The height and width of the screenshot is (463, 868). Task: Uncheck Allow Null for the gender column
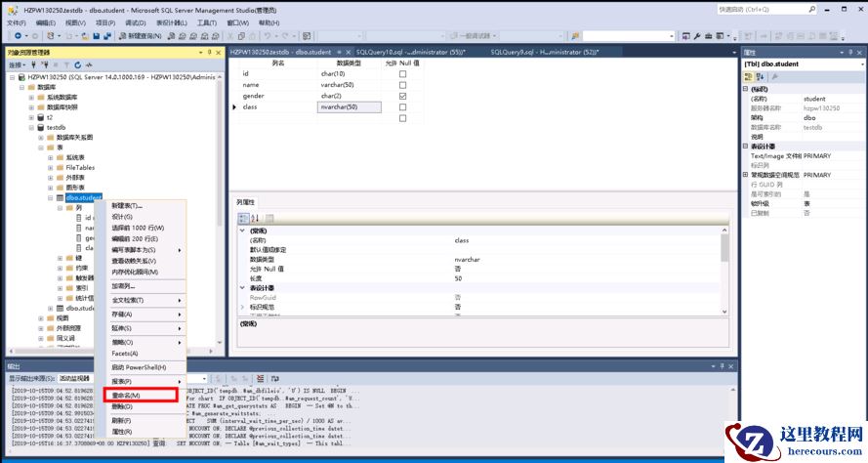coord(402,96)
